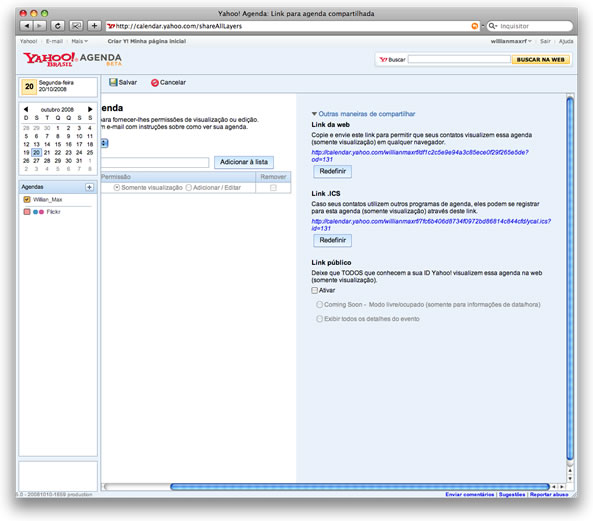Collapse Outras maneiras de compartilhar section

[314, 114]
